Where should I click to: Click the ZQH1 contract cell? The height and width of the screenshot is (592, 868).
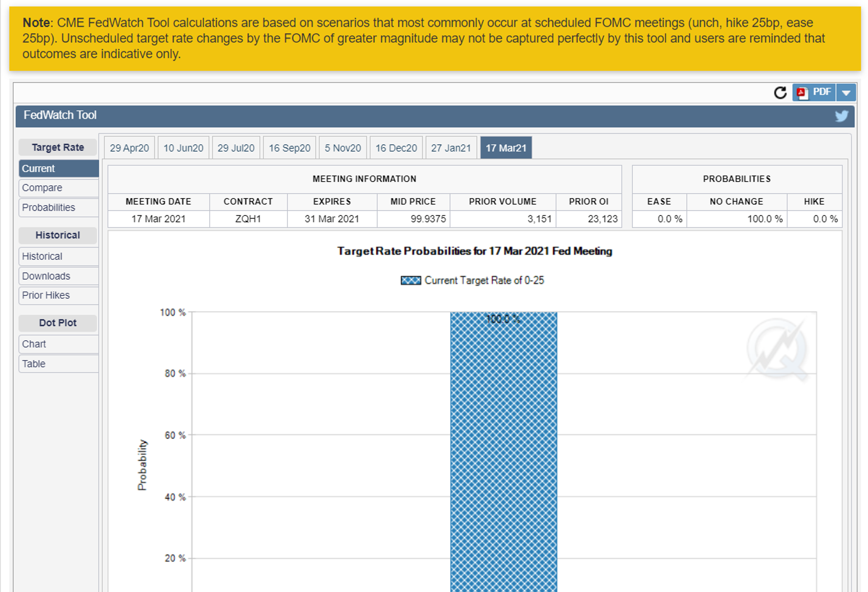(248, 219)
